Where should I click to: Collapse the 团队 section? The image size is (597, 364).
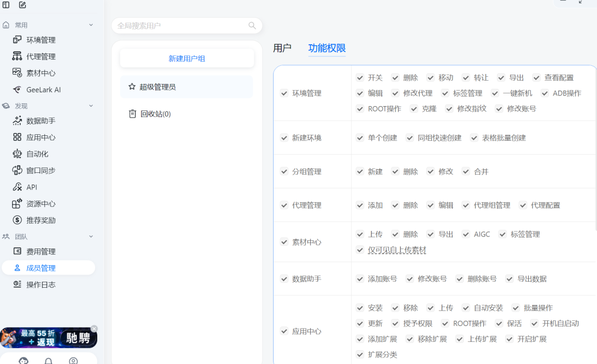tap(91, 236)
